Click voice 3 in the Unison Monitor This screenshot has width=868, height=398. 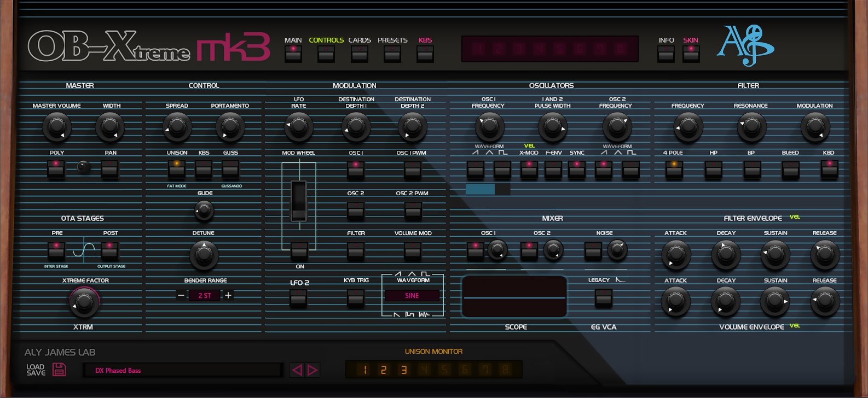(x=403, y=370)
